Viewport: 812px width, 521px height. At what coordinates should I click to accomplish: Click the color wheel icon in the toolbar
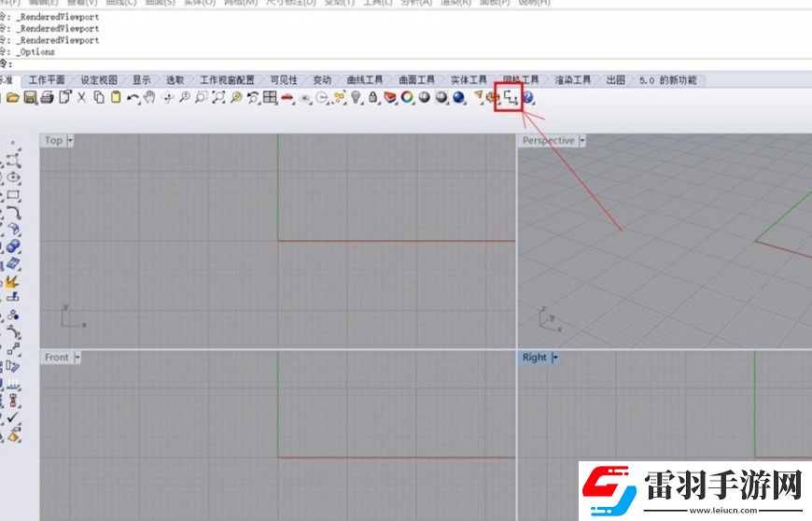pyautogui.click(x=407, y=97)
